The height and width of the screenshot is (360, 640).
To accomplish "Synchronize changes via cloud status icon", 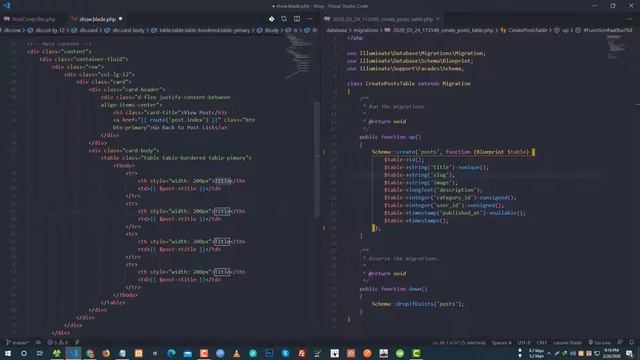I will (x=38, y=342).
